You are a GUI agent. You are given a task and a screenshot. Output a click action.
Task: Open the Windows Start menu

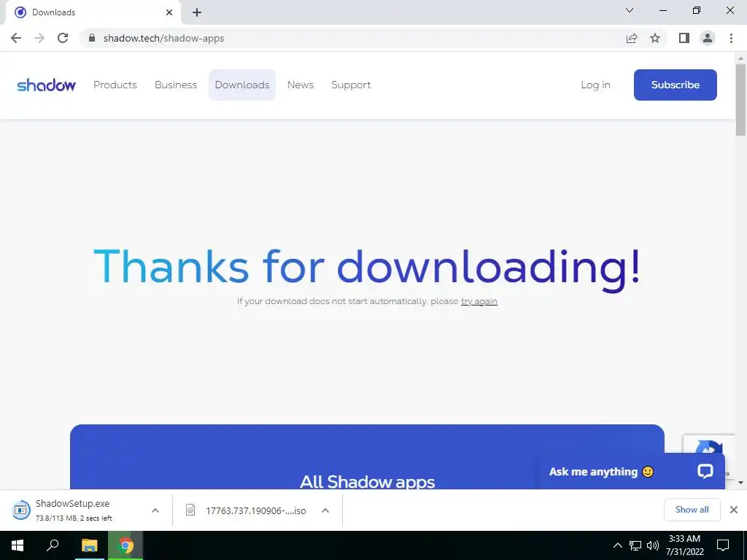(18, 545)
